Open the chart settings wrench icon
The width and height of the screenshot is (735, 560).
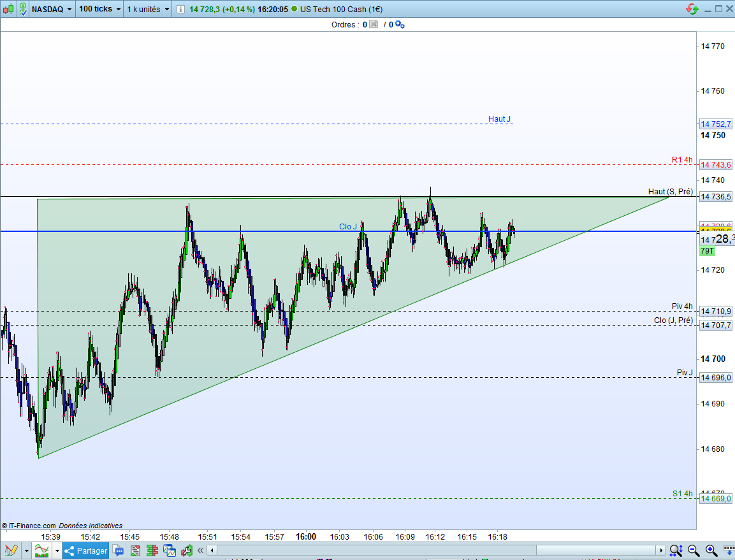(187, 550)
